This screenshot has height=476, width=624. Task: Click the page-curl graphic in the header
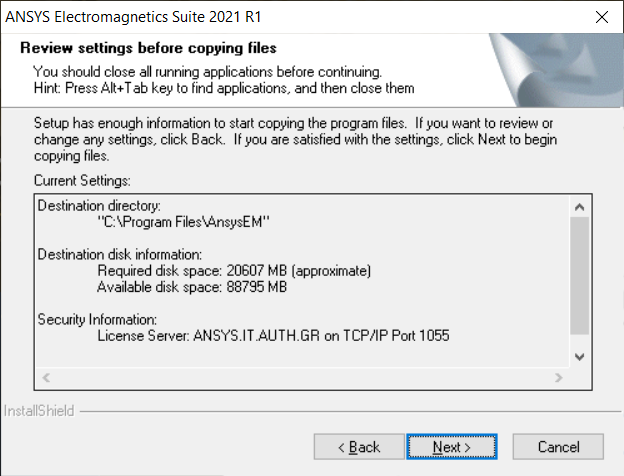[x=556, y=70]
